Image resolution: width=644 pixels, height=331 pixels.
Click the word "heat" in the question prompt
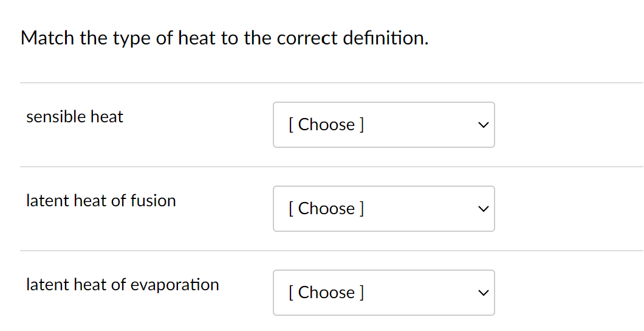coord(197,38)
